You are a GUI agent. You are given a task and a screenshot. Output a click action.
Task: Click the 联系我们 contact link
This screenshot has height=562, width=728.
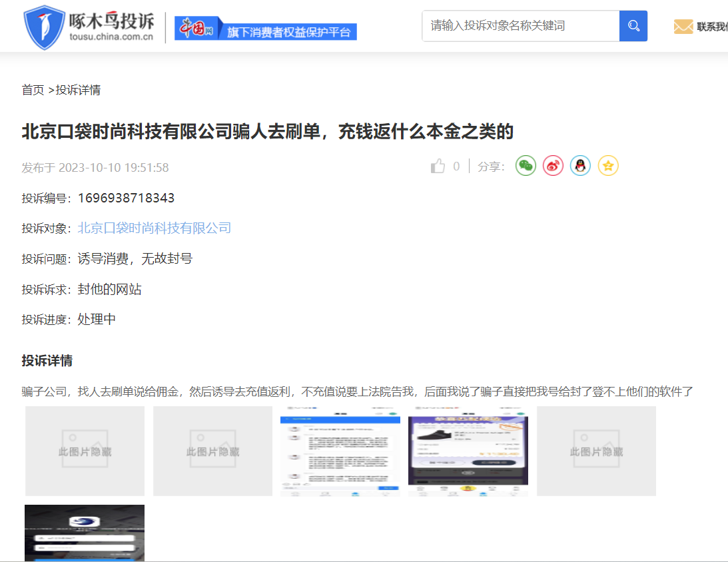712,27
